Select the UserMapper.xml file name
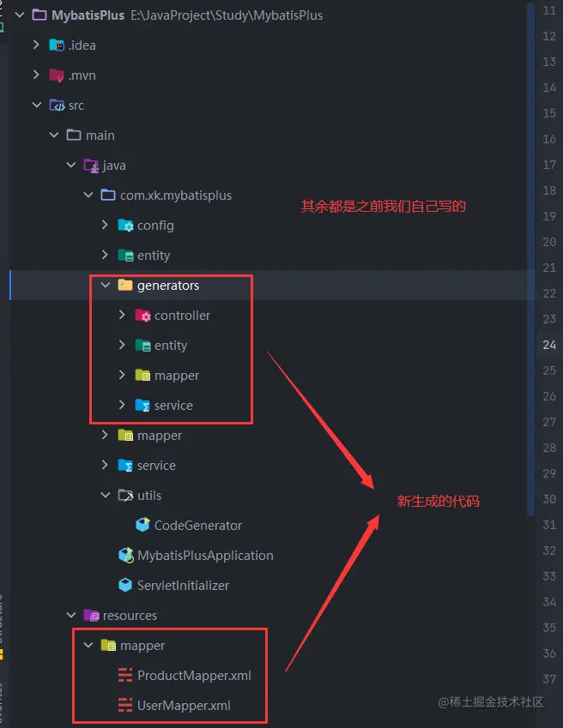This screenshot has width=563, height=728. [x=184, y=706]
